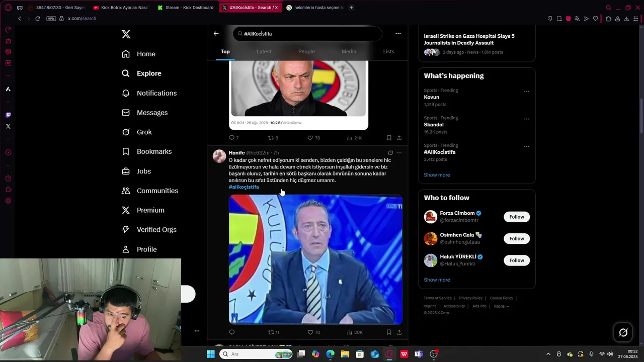Open Windows Start menu
This screenshot has width=644, height=362.
211,354
